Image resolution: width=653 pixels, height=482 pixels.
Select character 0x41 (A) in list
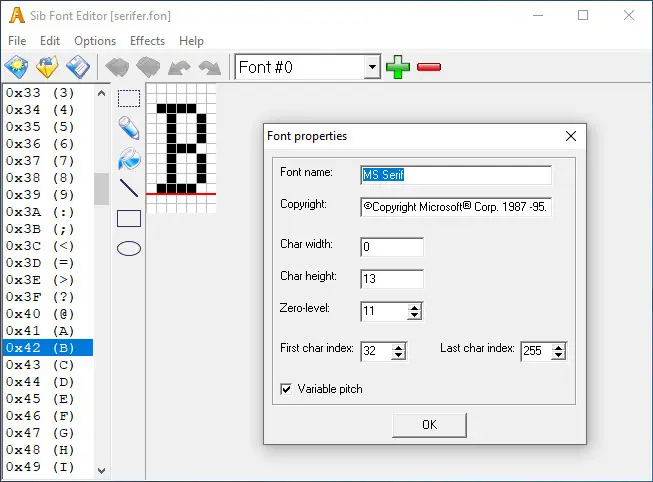pos(47,331)
